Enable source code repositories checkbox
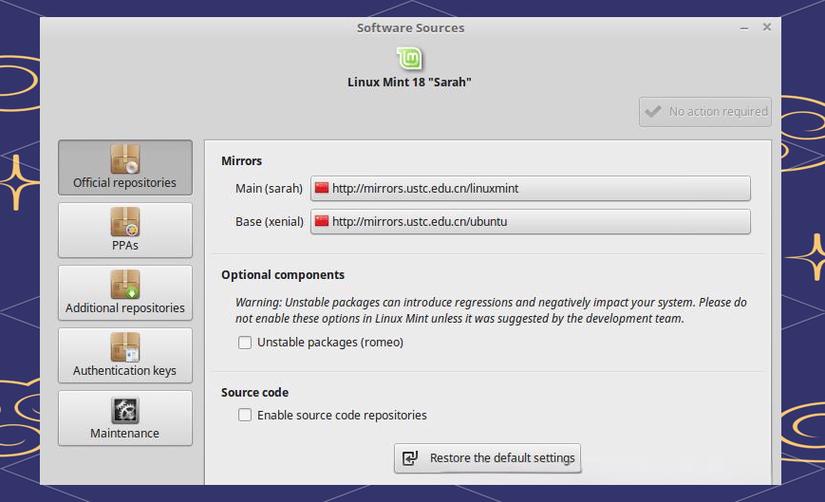Screen dimensions: 825x502 (x=245, y=415)
